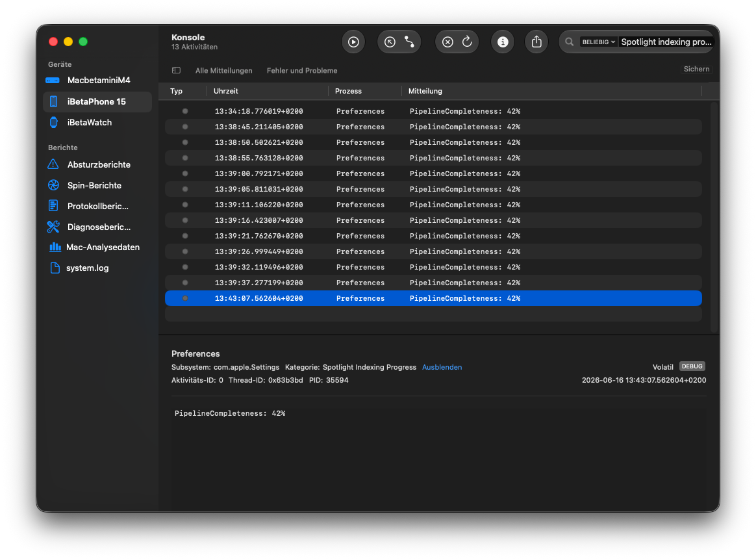Click the PID: 35594 value
This screenshot has height=560, width=756.
point(329,380)
